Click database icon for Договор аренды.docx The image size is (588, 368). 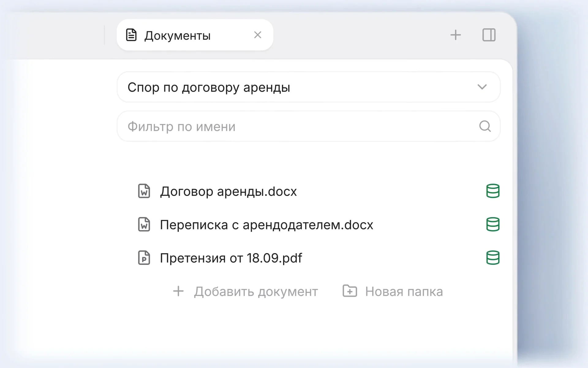(x=493, y=191)
